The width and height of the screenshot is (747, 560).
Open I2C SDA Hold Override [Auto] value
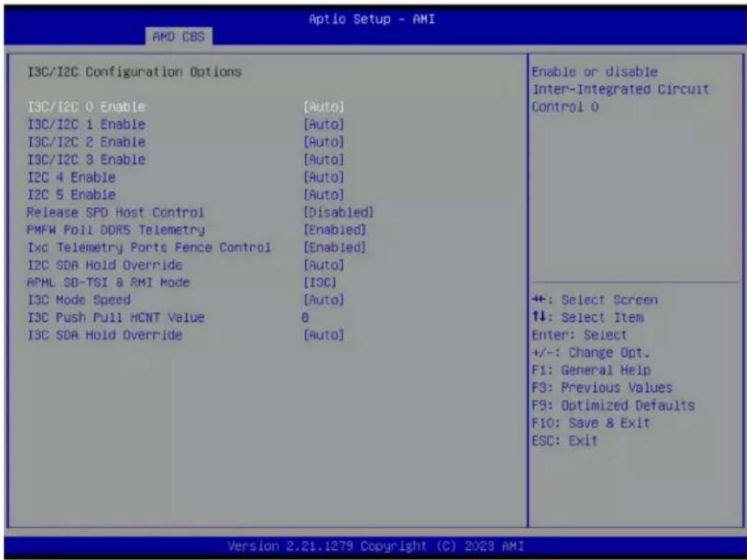(324, 265)
